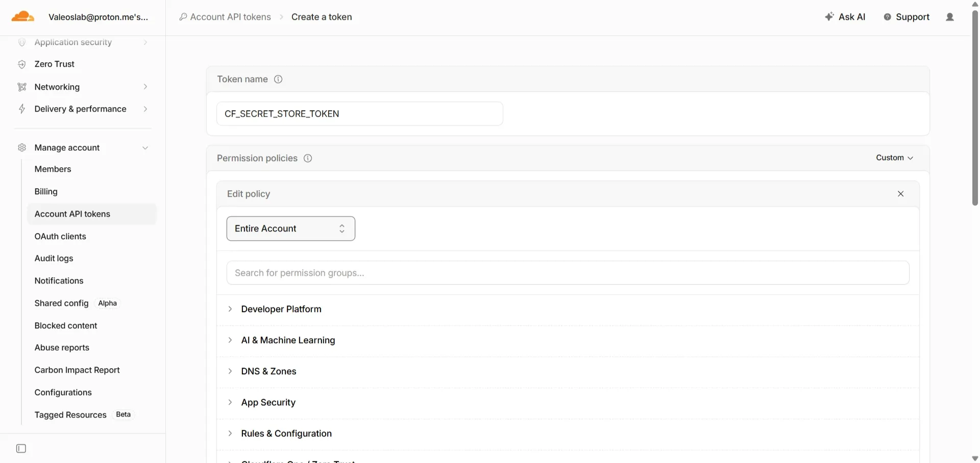Click the Cloudflare logo icon
Image resolution: width=980 pixels, height=463 pixels.
(x=23, y=17)
